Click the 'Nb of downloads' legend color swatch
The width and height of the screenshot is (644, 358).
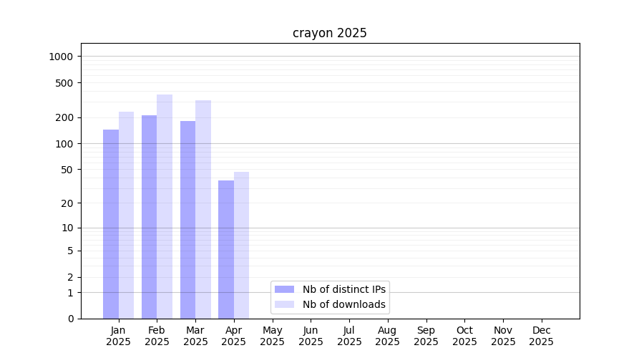point(284,304)
